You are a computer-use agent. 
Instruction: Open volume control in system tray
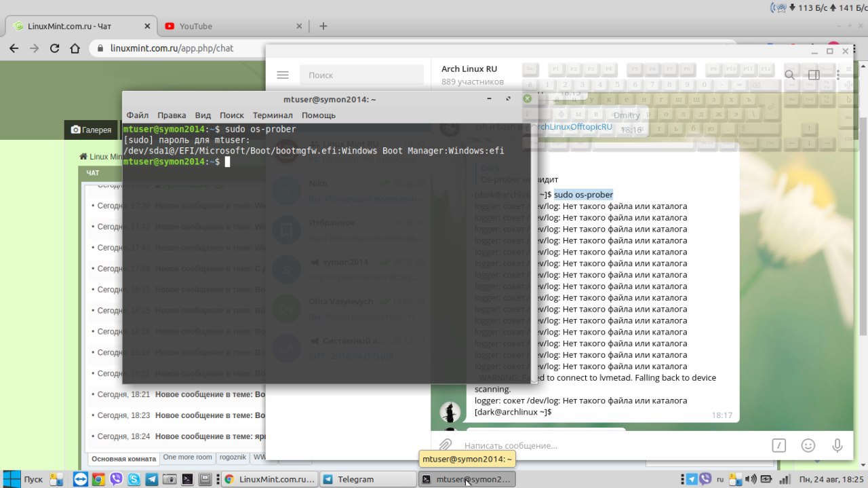click(752, 479)
